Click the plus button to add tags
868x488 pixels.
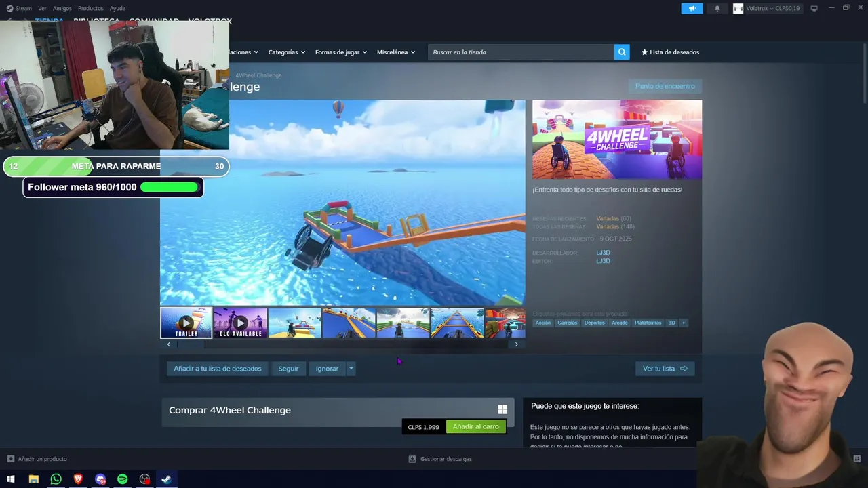click(x=684, y=323)
